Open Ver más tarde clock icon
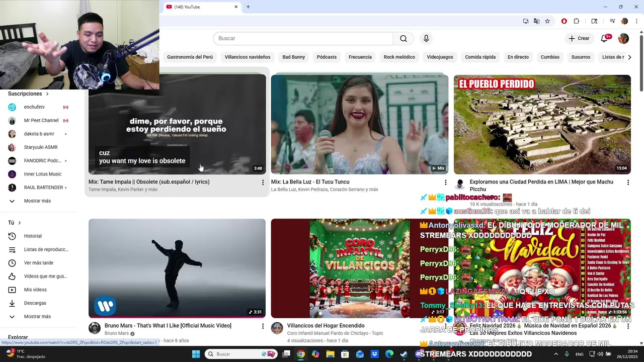Screen dimensions: 644x362 (x=12, y=263)
